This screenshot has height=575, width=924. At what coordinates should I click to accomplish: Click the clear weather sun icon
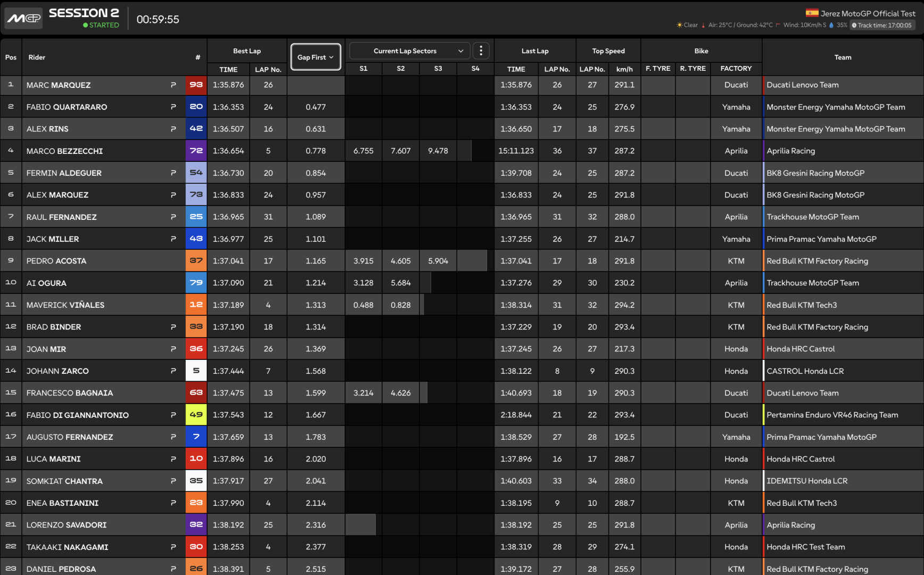679,25
